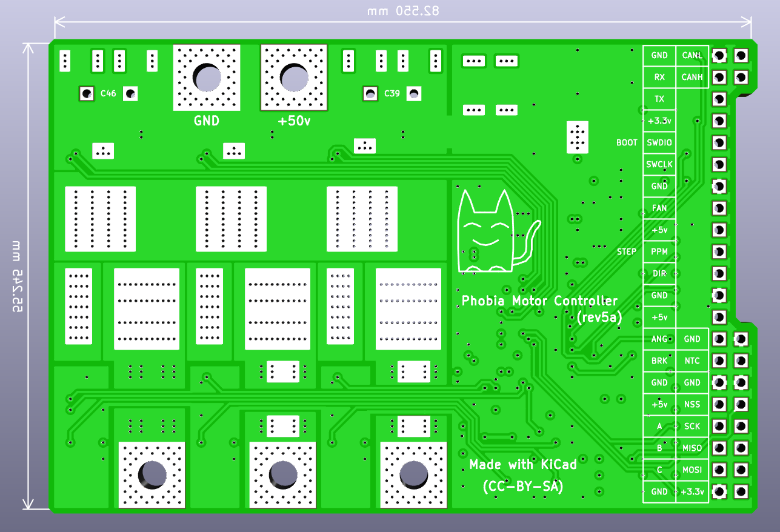Click the SWDIO pin label
780x532 pixels.
pyautogui.click(x=659, y=142)
